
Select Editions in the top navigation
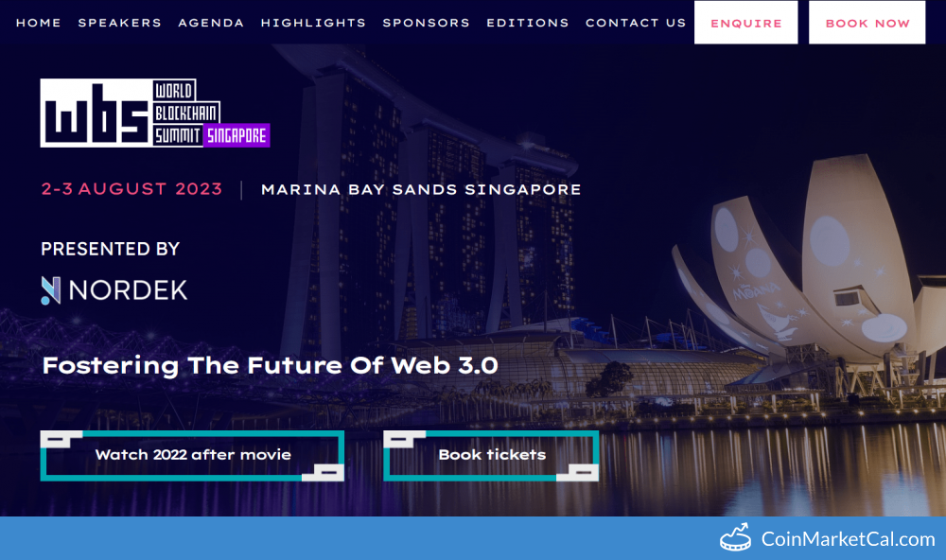527,23
